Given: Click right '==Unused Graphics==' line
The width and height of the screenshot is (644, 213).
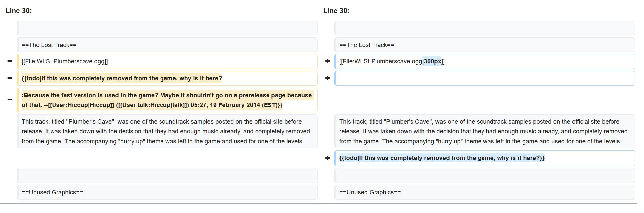Looking at the screenshot, I should coord(485,192).
